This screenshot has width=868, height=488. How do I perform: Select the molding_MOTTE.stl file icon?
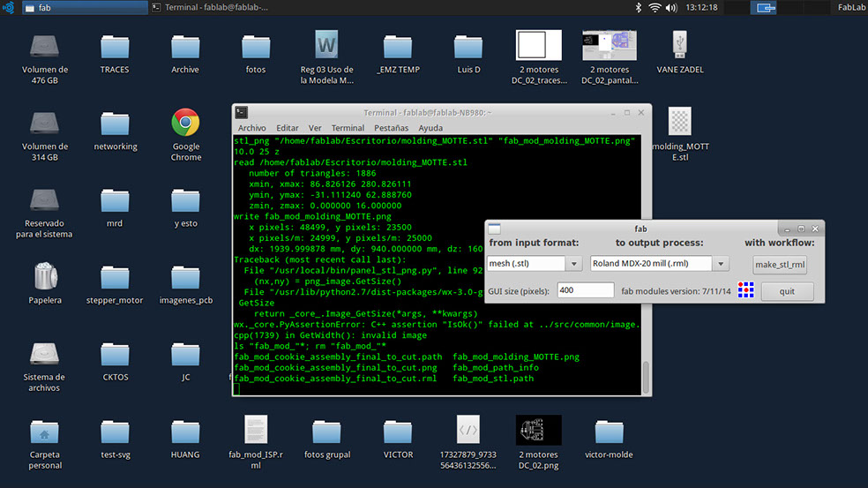[x=680, y=121]
